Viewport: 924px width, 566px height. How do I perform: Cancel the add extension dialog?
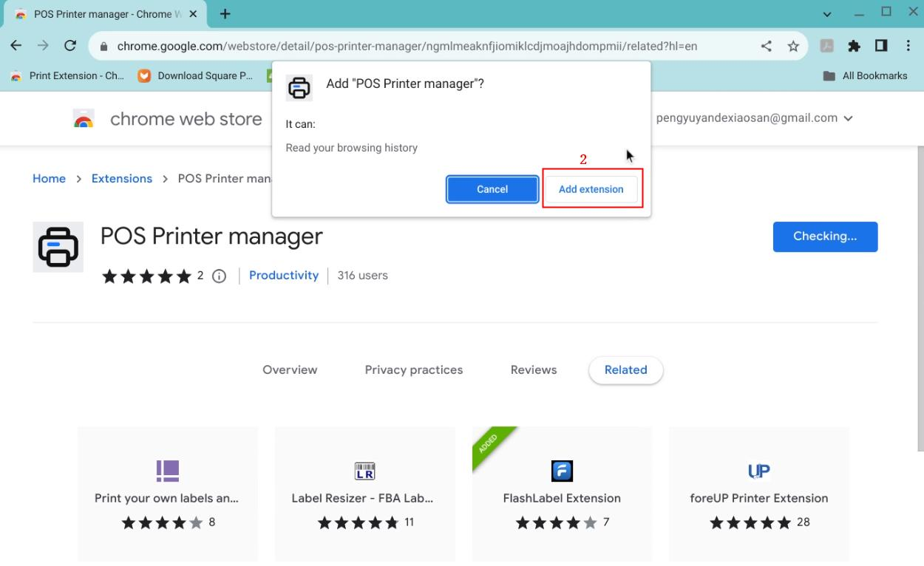click(x=492, y=189)
